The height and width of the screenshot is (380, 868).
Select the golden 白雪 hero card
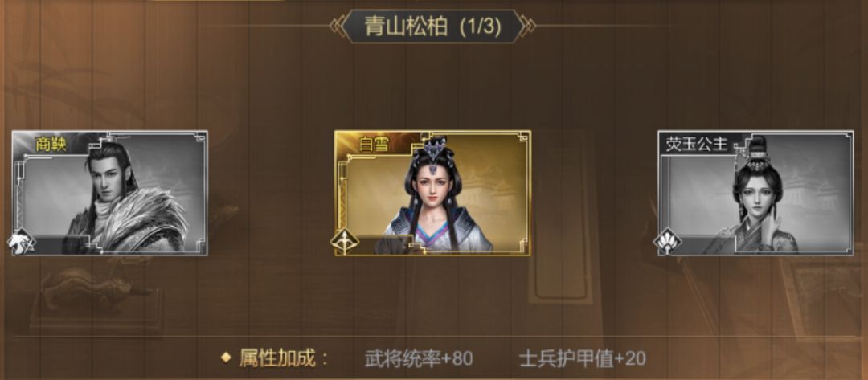(x=432, y=193)
